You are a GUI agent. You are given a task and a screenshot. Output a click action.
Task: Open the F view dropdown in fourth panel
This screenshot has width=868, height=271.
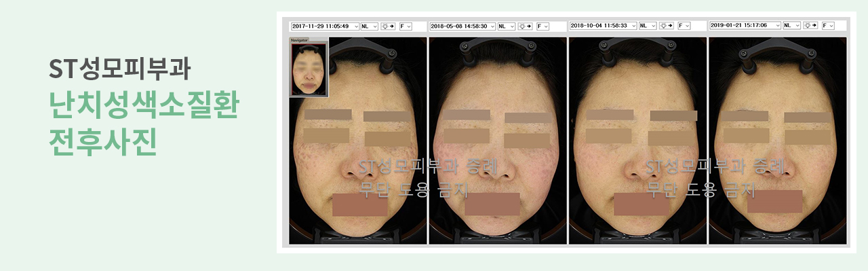click(827, 26)
